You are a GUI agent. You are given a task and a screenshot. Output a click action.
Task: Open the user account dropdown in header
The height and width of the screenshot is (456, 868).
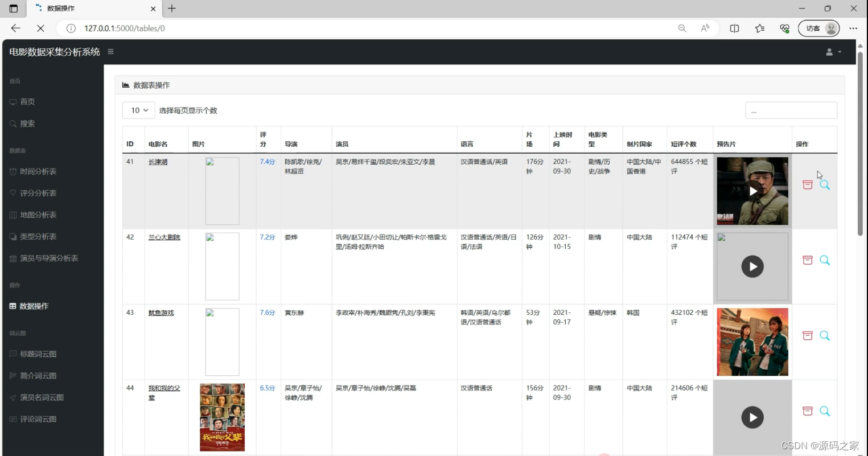pyautogui.click(x=833, y=52)
